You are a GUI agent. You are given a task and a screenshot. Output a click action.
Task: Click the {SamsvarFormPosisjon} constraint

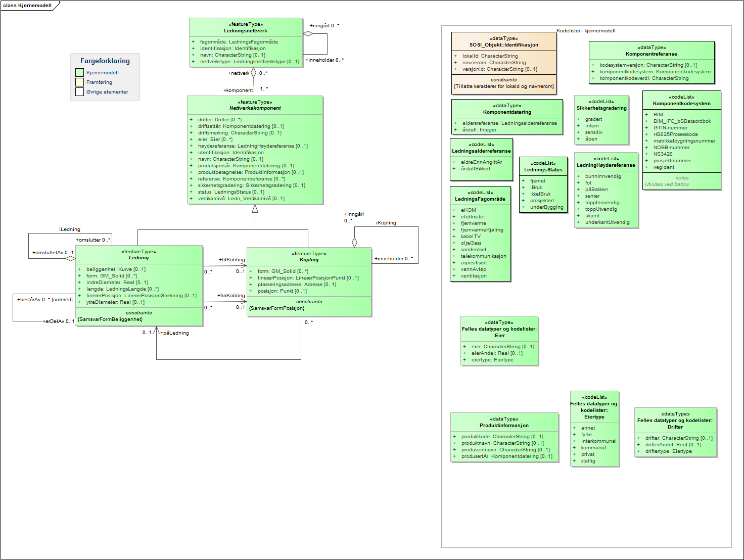click(277, 308)
